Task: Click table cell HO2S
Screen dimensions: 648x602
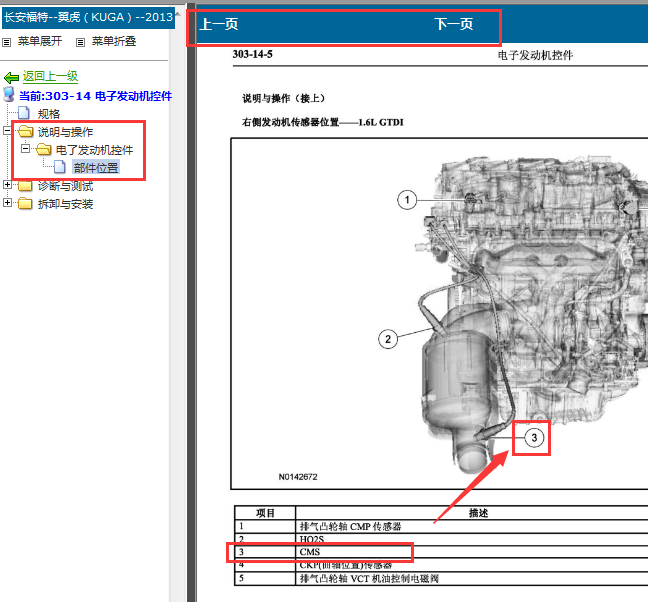Action: pos(472,539)
